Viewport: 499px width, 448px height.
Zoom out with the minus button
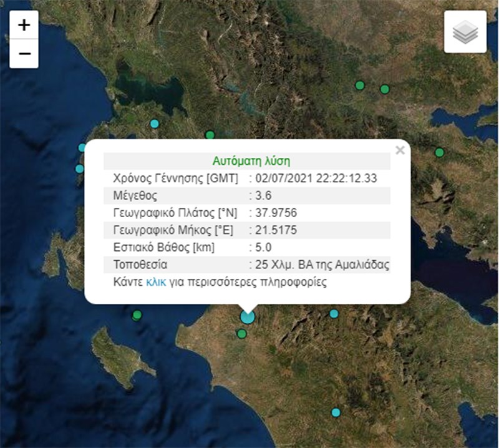24,54
